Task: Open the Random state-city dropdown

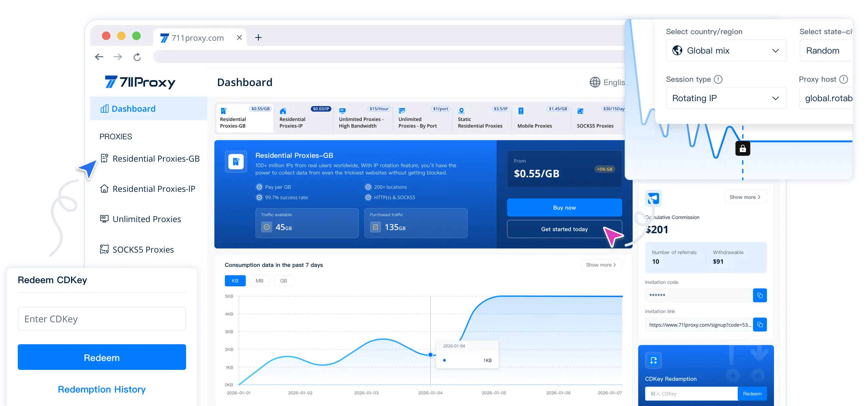Action: pyautogui.click(x=826, y=51)
